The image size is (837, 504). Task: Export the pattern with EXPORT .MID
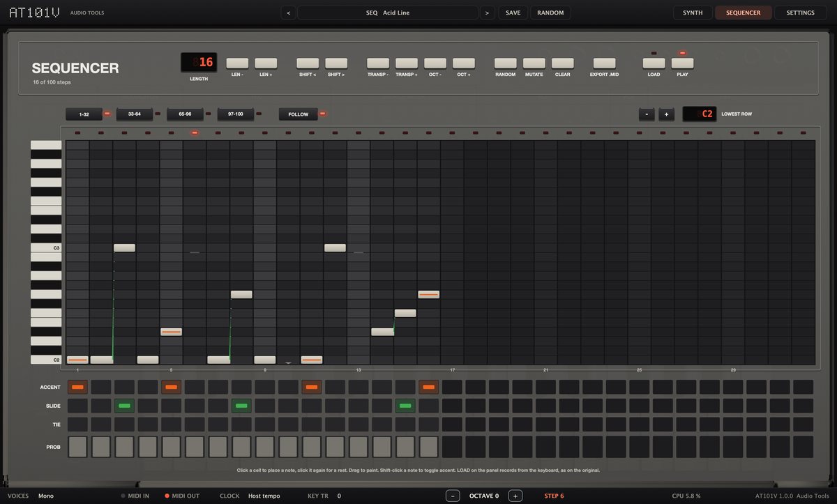coord(605,63)
